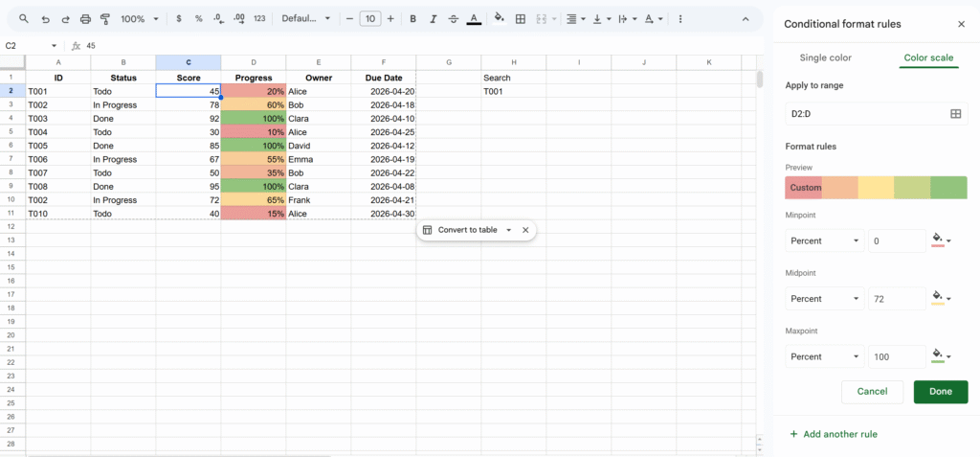980x457 pixels.
Task: Click the Print icon in toolbar
Action: point(85,19)
